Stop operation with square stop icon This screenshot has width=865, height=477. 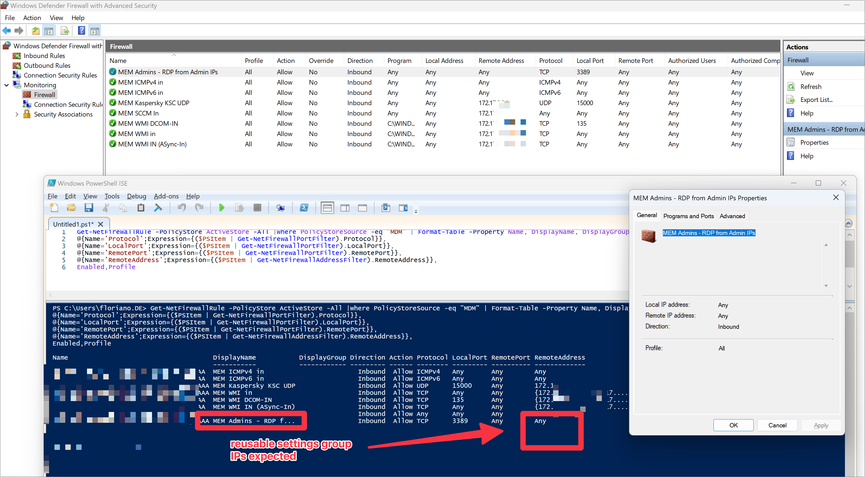pyautogui.click(x=257, y=208)
